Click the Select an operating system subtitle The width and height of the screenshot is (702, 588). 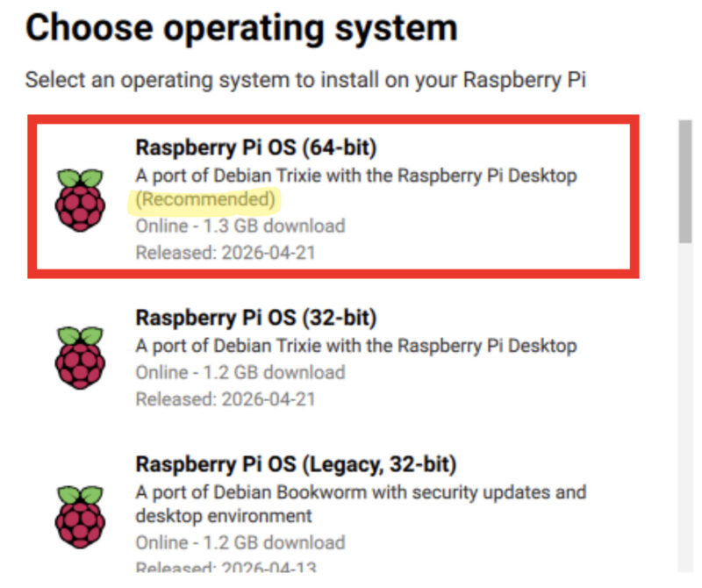point(305,80)
